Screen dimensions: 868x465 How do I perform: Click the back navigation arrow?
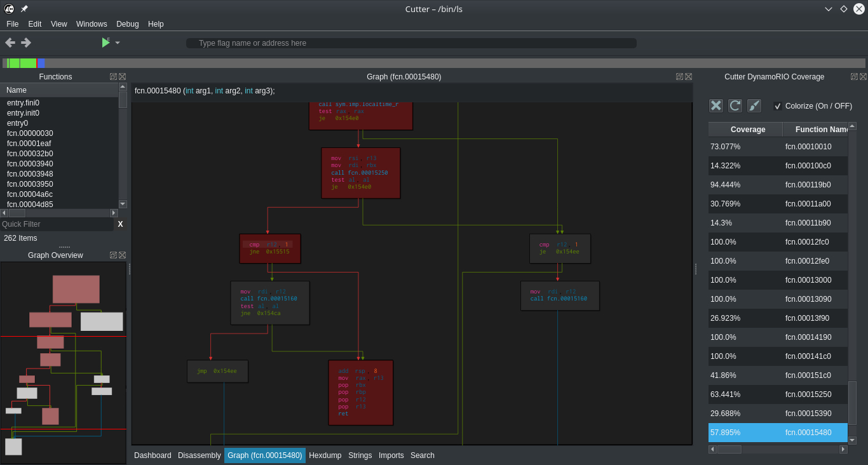point(10,43)
